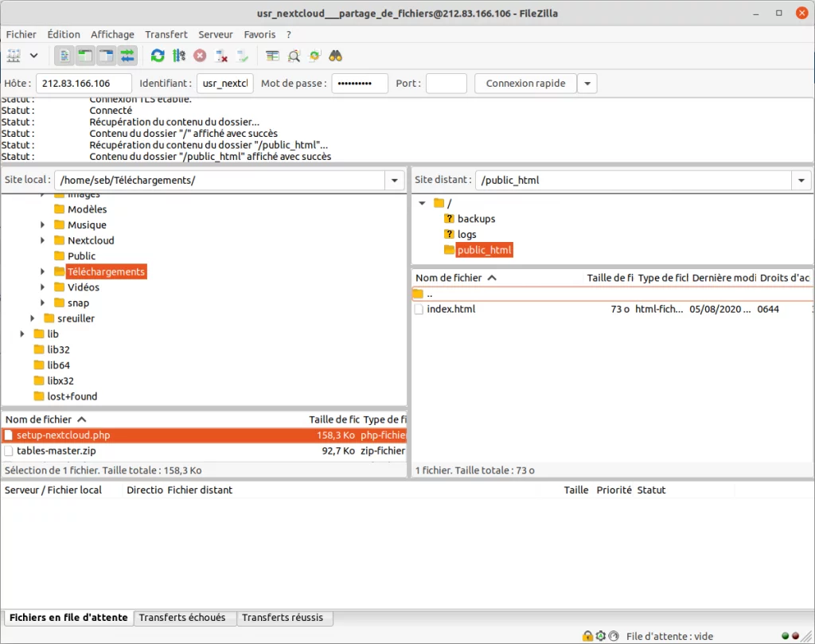
Task: Open the parent '..' remote folder entry
Action: [x=612, y=295]
